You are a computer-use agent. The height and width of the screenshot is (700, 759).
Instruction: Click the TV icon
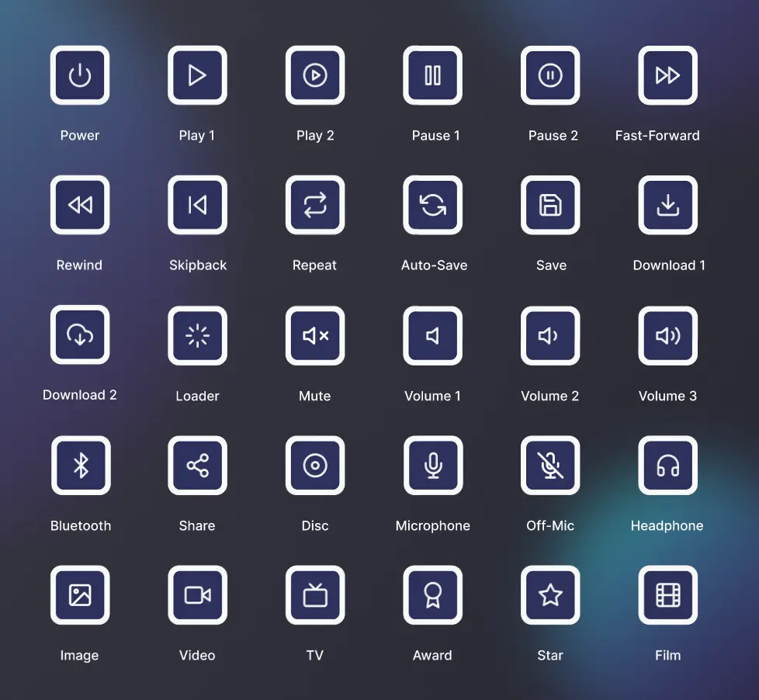(315, 596)
